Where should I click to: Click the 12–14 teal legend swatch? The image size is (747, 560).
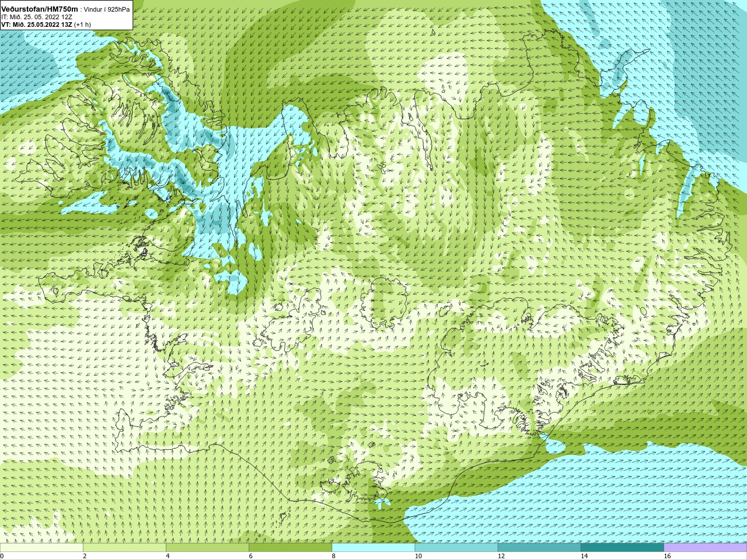539,547
